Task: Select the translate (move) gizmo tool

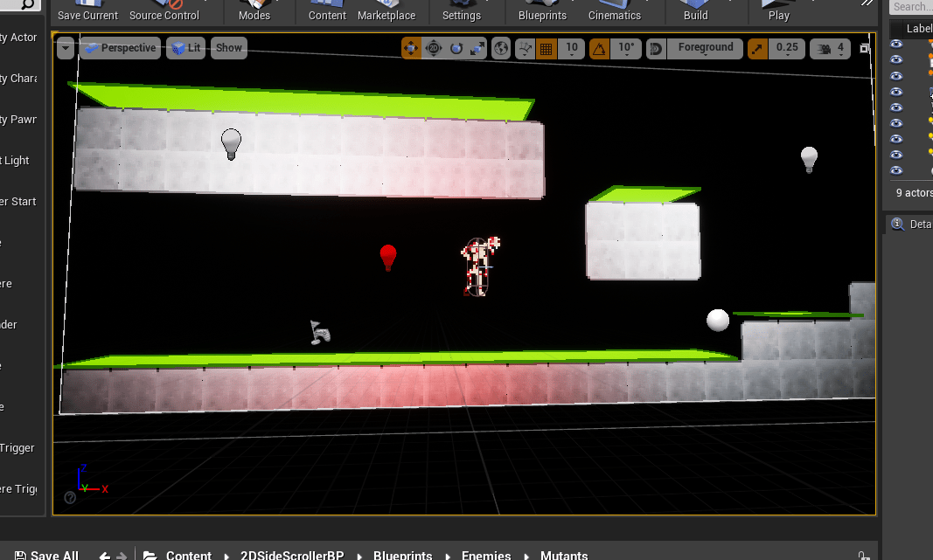Action: click(x=411, y=49)
